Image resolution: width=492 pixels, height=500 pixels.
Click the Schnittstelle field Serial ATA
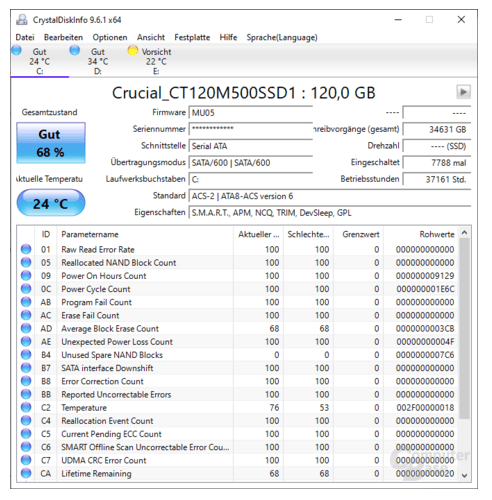[x=251, y=146]
